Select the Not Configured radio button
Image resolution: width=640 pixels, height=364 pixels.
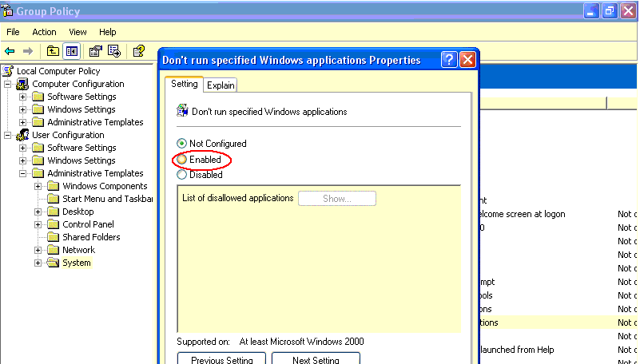coord(181,144)
